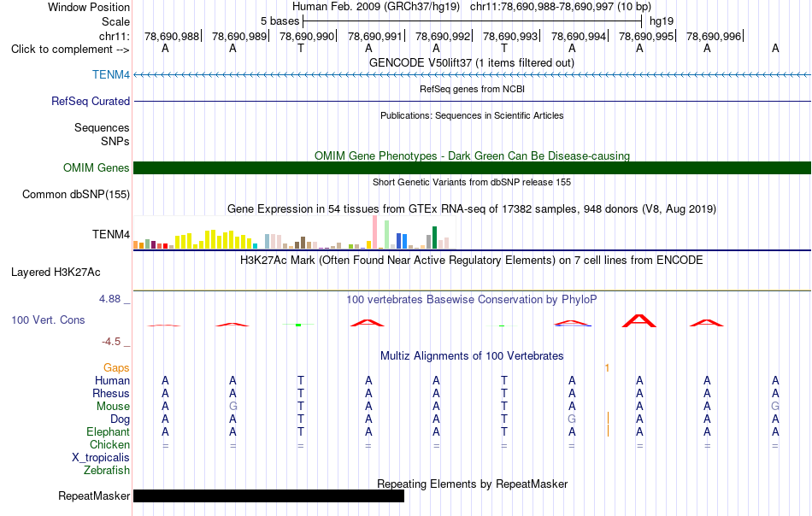The height and width of the screenshot is (516, 812).
Task: Click the OMIM Genes track label
Action: (96, 167)
